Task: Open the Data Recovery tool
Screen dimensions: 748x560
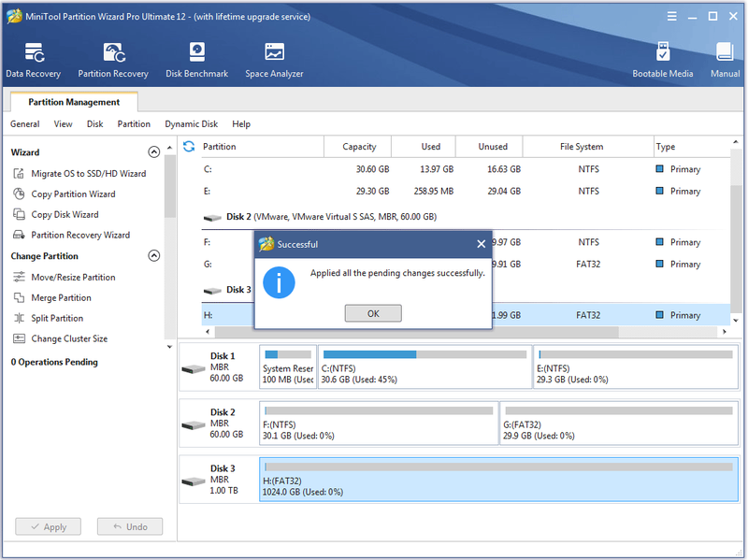Action: tap(34, 60)
